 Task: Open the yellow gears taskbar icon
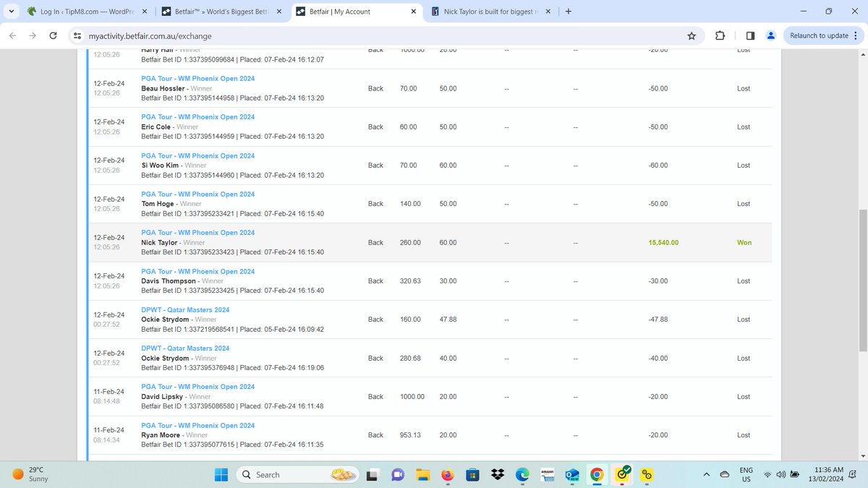(647, 474)
